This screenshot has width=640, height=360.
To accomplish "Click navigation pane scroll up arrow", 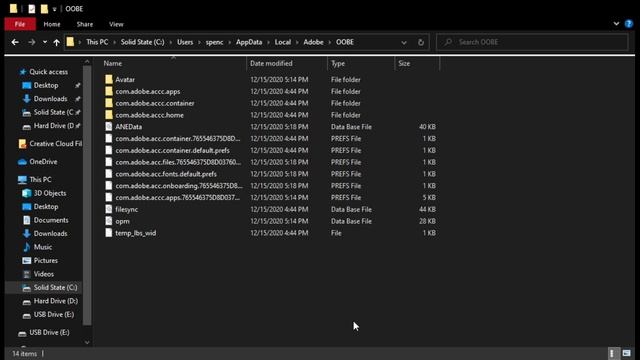I will click(87, 62).
